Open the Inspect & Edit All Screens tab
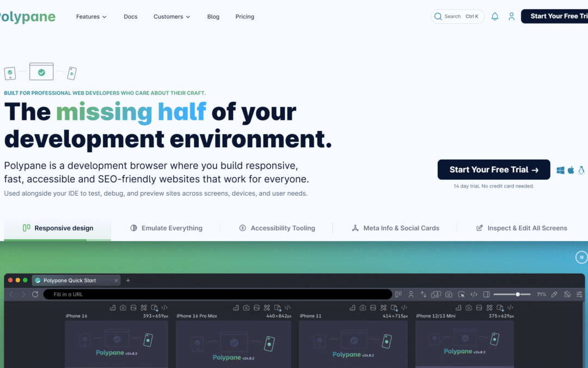This screenshot has height=368, width=588. [522, 228]
